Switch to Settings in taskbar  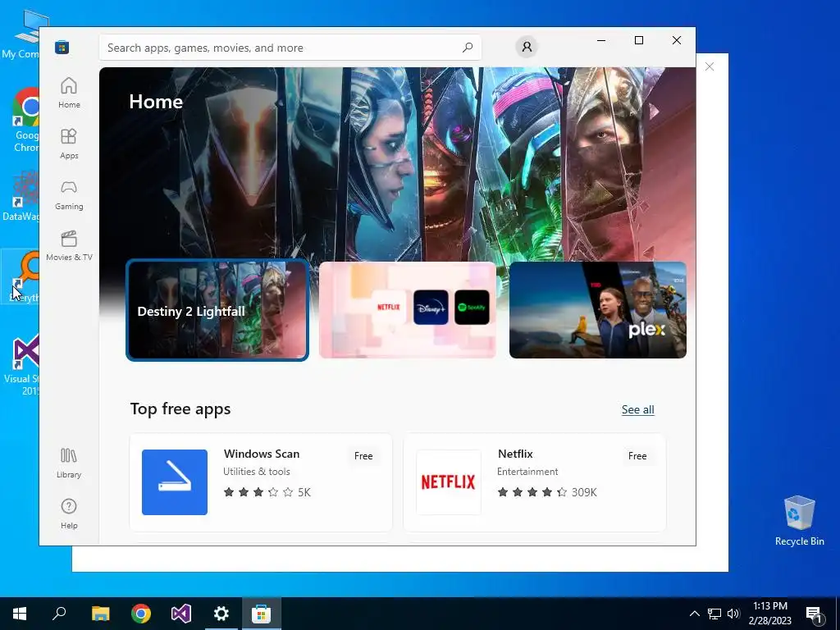[x=221, y=614]
